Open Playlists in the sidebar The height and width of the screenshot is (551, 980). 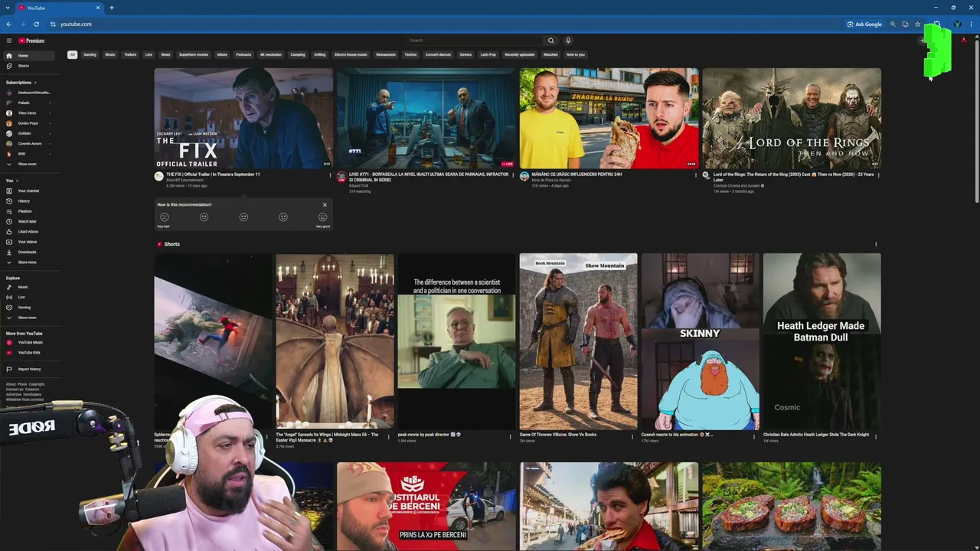click(28, 211)
